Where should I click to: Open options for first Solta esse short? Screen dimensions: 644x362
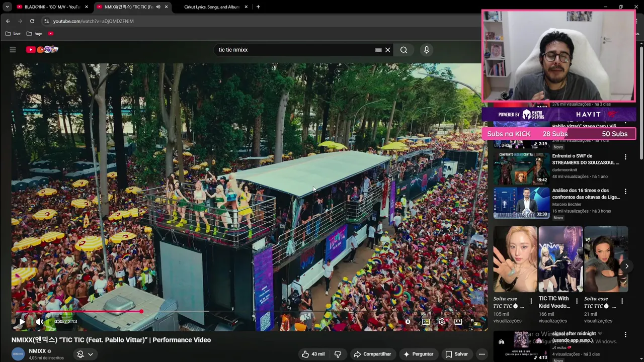(531, 301)
